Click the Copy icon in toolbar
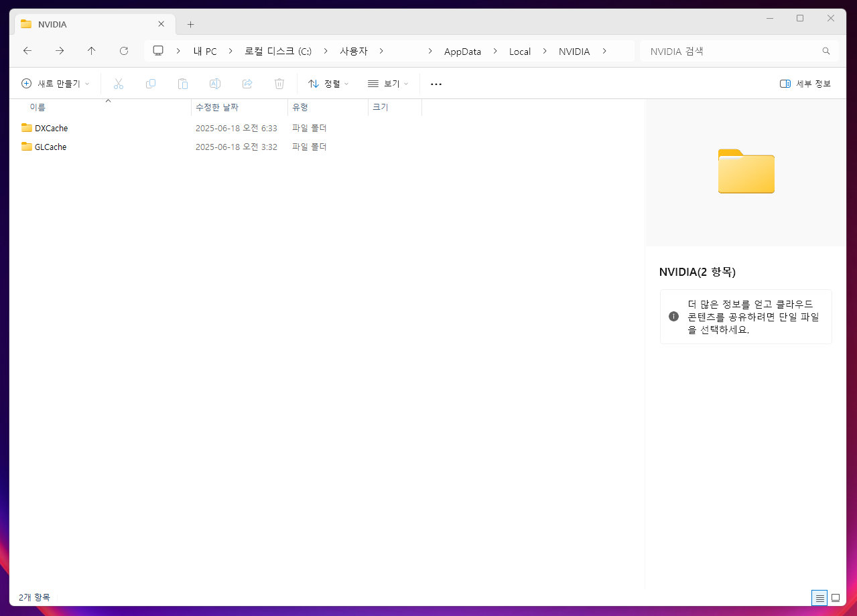Image resolution: width=857 pixels, height=616 pixels. pos(151,84)
